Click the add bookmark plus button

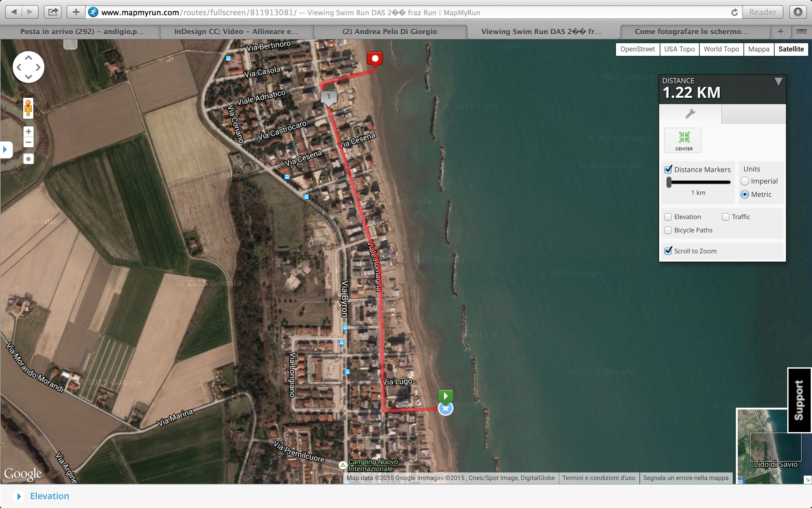pos(76,12)
